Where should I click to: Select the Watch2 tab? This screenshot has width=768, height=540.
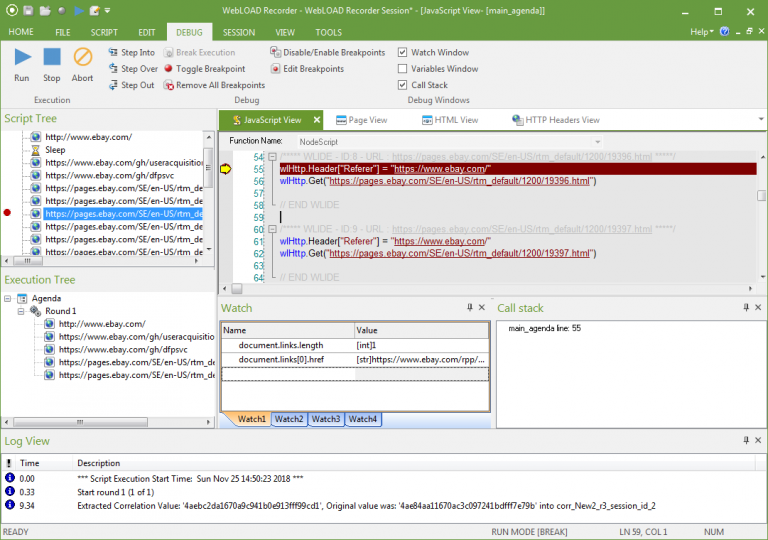(289, 419)
